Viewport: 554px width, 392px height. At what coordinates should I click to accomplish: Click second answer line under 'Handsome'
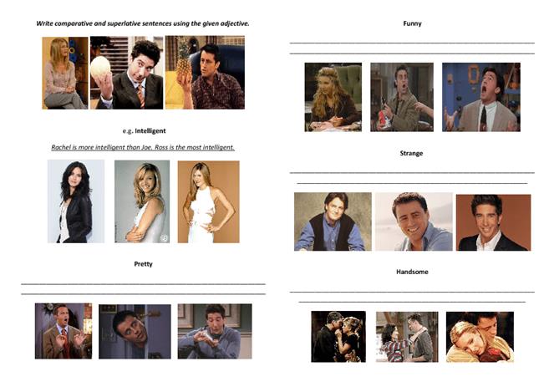point(412,303)
